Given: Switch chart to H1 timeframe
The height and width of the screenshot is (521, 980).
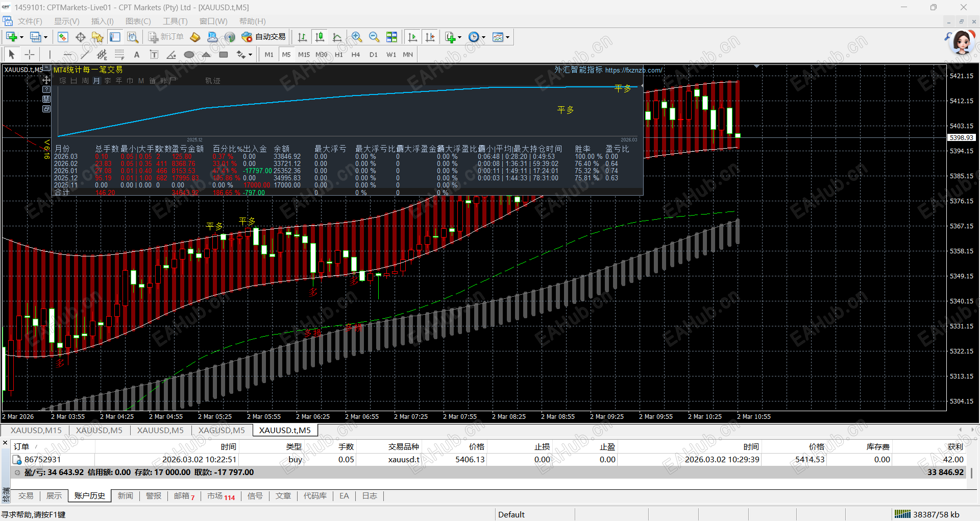Looking at the screenshot, I should (x=339, y=55).
